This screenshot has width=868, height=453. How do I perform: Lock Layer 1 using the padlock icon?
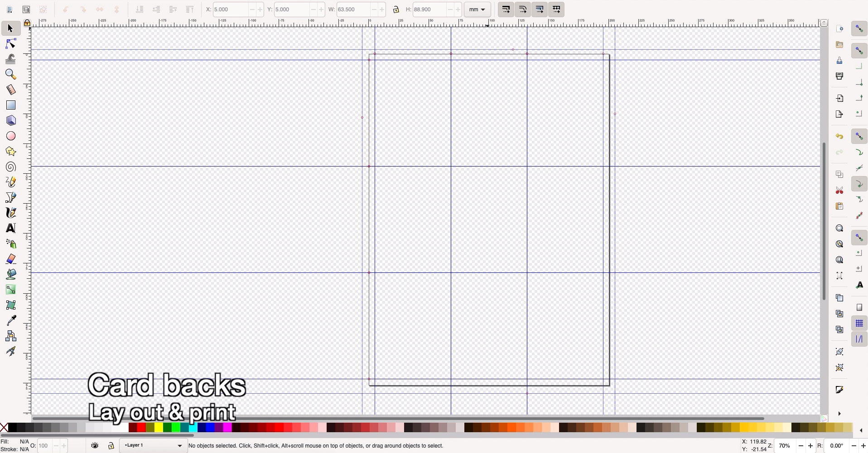[111, 445]
